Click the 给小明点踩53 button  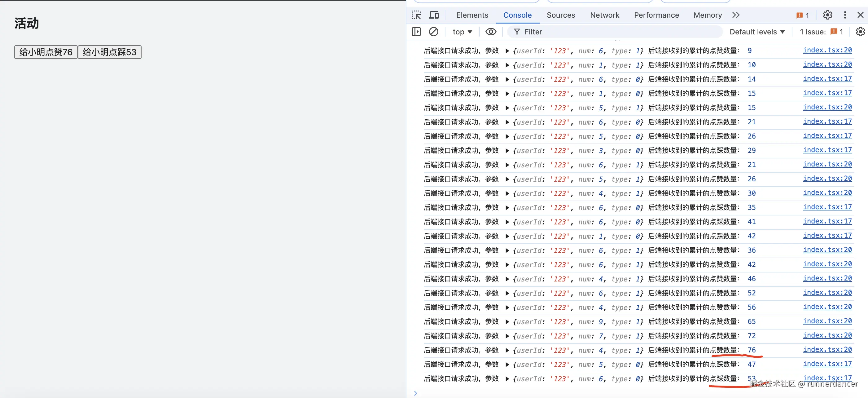pyautogui.click(x=110, y=52)
